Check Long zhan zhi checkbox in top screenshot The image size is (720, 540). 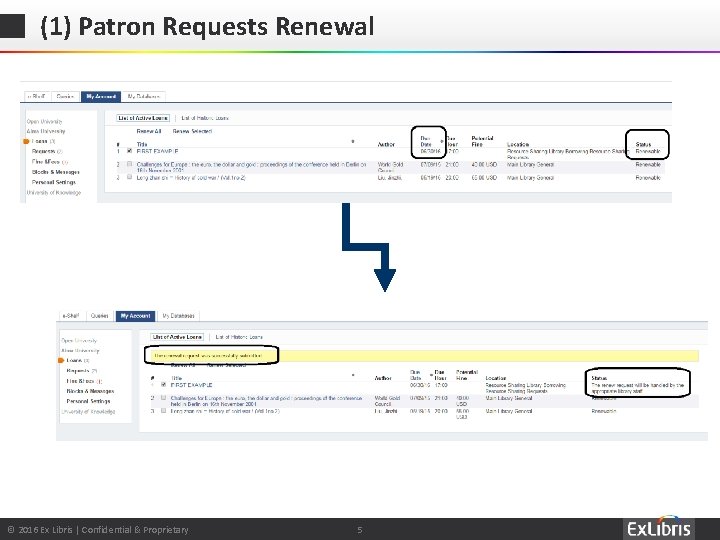click(x=129, y=177)
